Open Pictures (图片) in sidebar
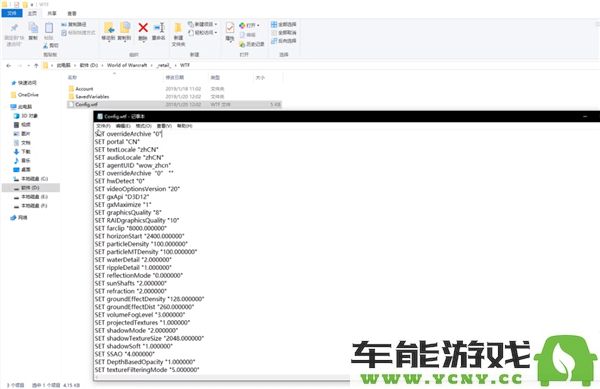Viewport: 600px width, 389px height. coord(22,133)
